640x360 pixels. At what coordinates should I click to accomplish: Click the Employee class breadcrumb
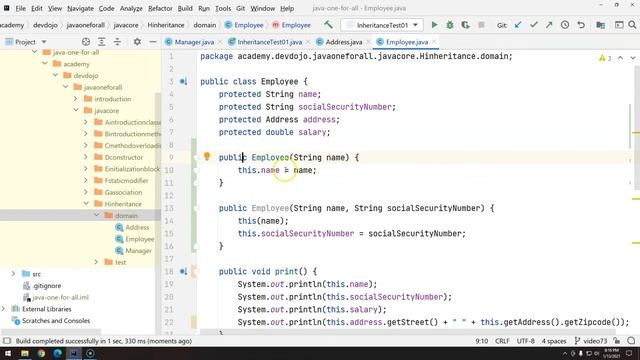click(244, 25)
